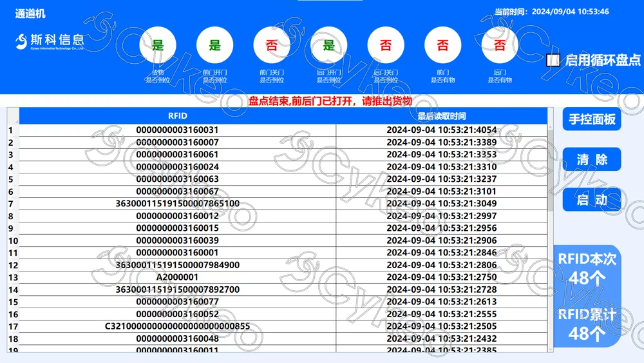Click the 前门关门是否到位 red status indicator
The width and height of the screenshot is (644, 363).
[x=272, y=45]
